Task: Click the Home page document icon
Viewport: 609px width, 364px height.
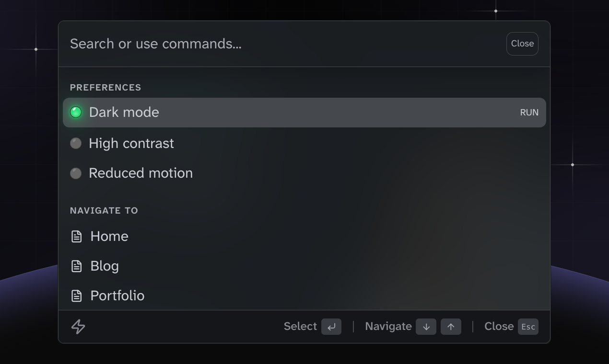Action: tap(77, 236)
